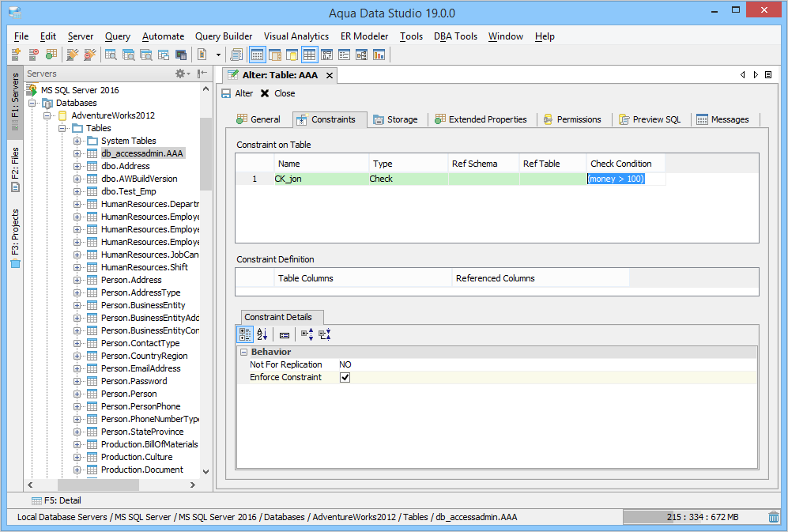The height and width of the screenshot is (532, 788).
Task: Click the Show Description icon in Constraint Details
Action: click(285, 334)
